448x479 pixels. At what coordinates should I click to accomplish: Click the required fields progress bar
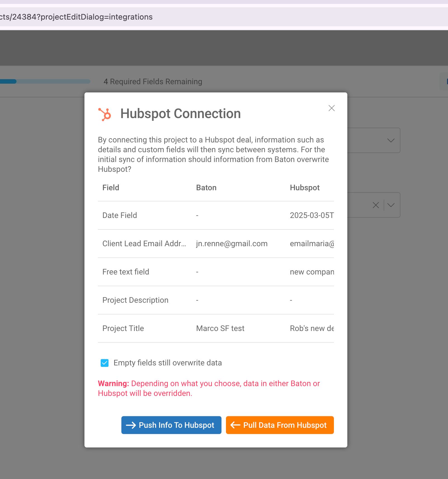click(x=45, y=81)
